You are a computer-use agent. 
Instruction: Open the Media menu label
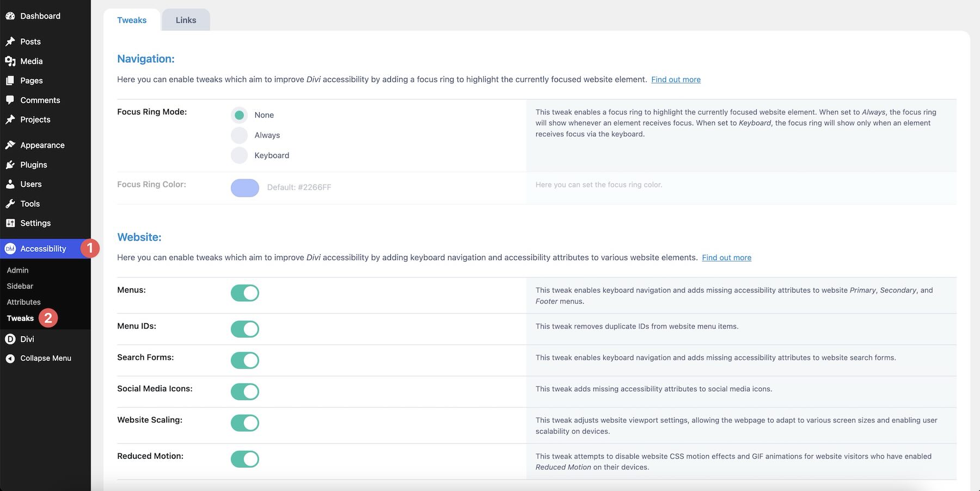pos(32,61)
